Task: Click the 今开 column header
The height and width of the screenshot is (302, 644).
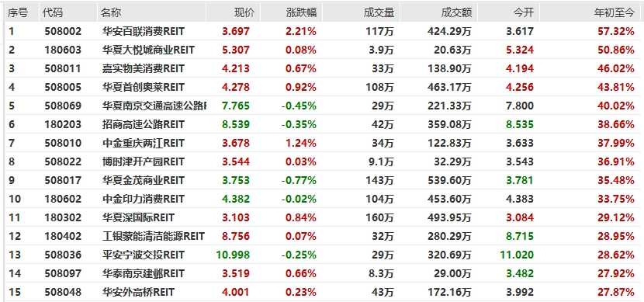Action: [x=523, y=12]
